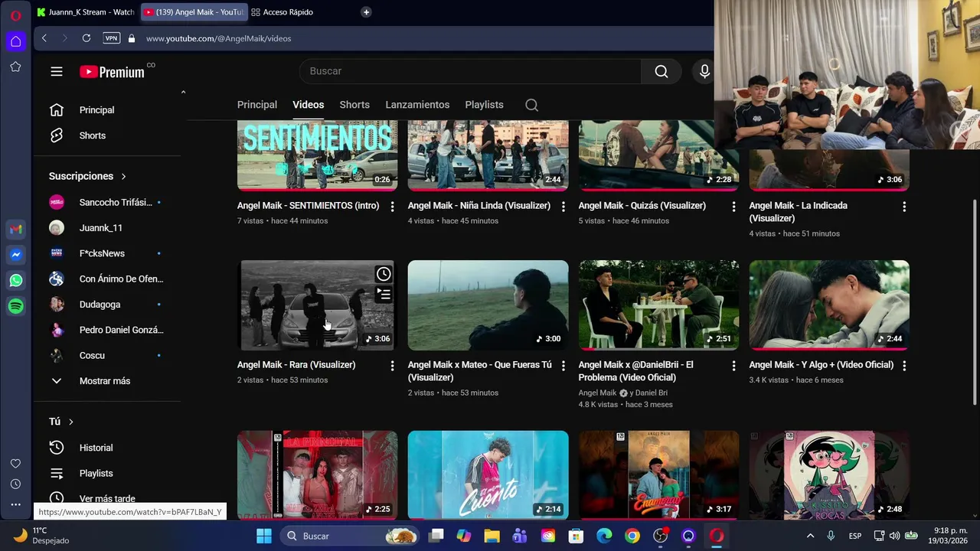Viewport: 980px width, 551px height.
Task: Open Microsoft Edge from the taskbar
Action: [x=604, y=536]
